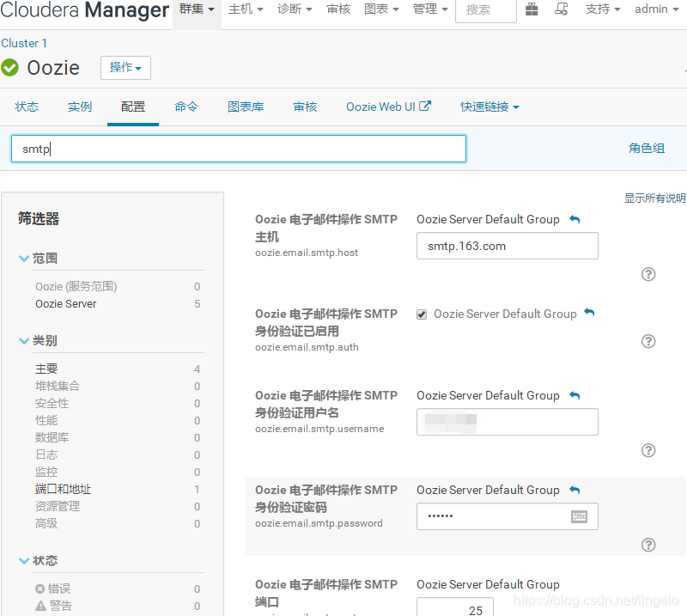Open the 图表 dropdown menu
This screenshot has width=687, height=616.
click(x=381, y=9)
